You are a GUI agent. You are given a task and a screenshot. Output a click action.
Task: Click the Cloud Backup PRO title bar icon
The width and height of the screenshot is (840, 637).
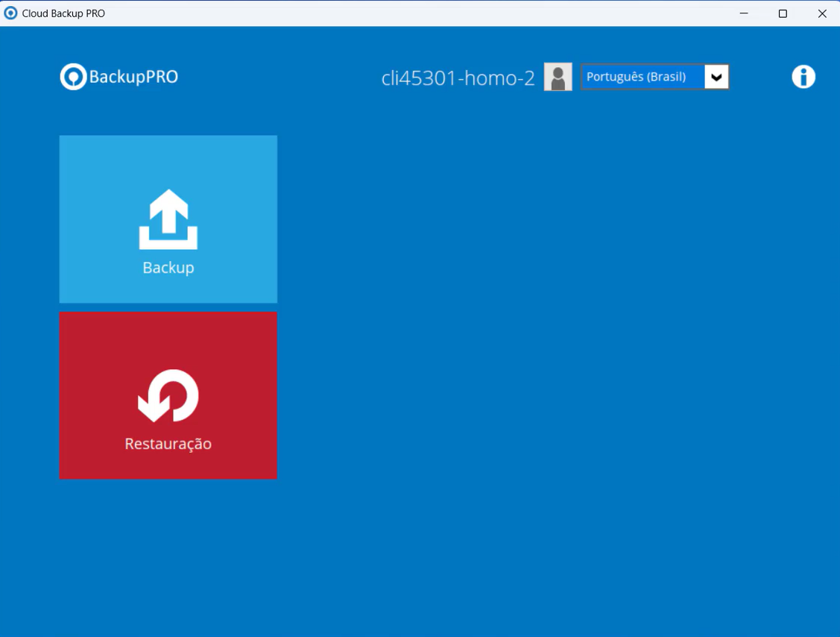10,13
